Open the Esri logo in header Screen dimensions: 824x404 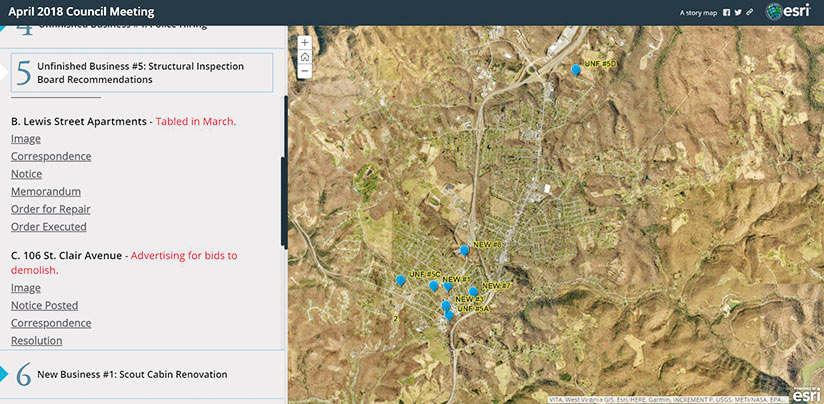(787, 12)
